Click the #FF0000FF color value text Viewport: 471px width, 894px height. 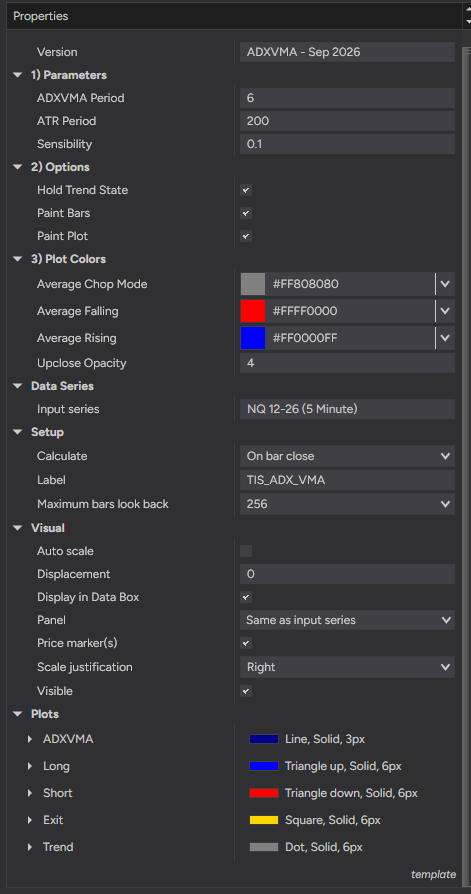[304, 338]
